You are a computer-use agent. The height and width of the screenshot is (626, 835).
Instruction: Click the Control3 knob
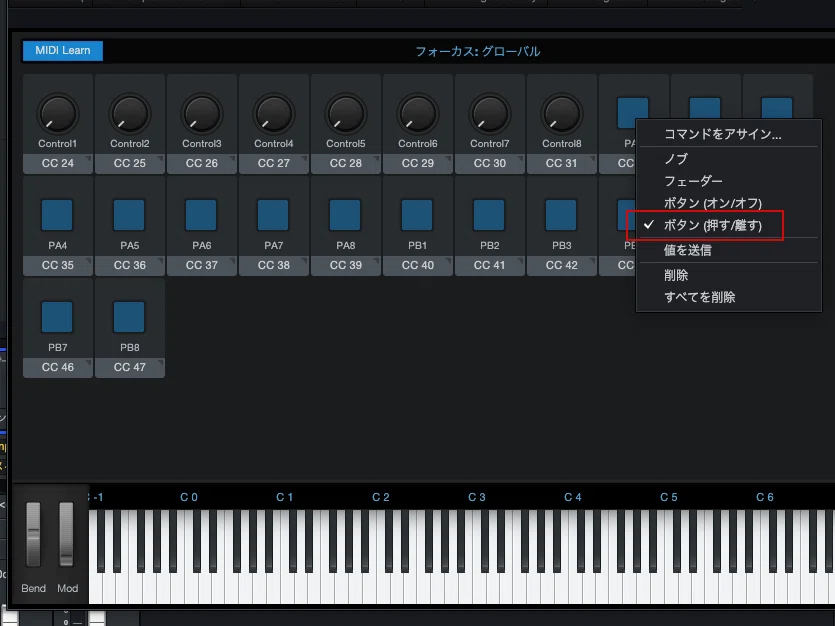point(201,114)
